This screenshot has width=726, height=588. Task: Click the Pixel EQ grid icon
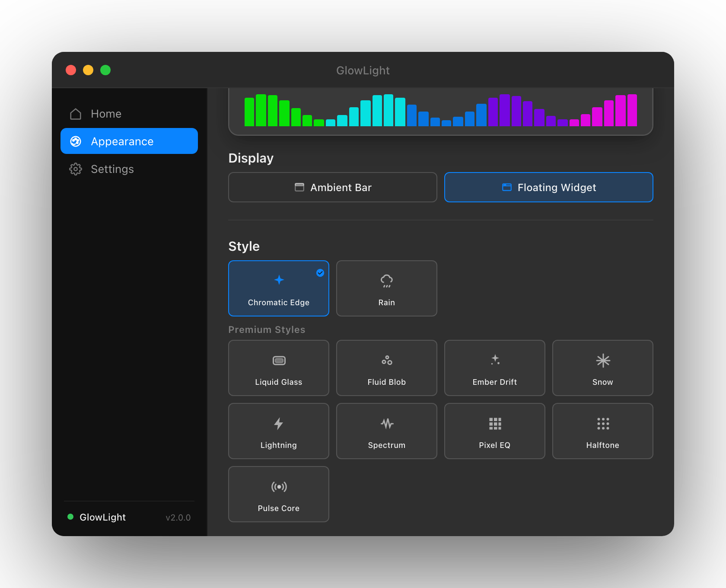pyautogui.click(x=495, y=424)
